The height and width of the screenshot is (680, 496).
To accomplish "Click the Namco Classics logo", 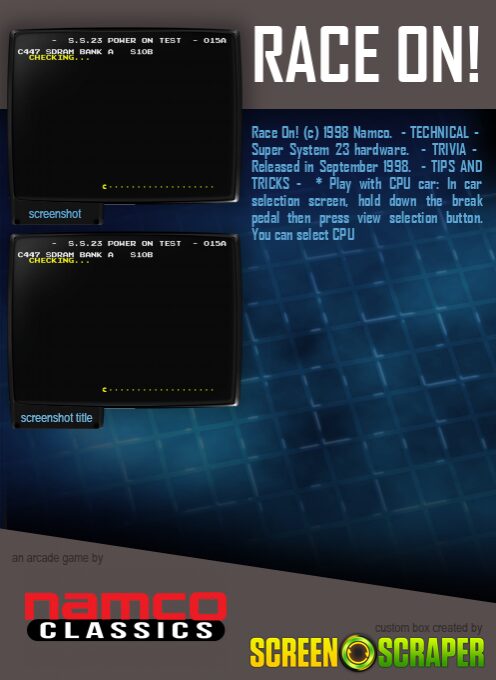I will coord(126,616).
